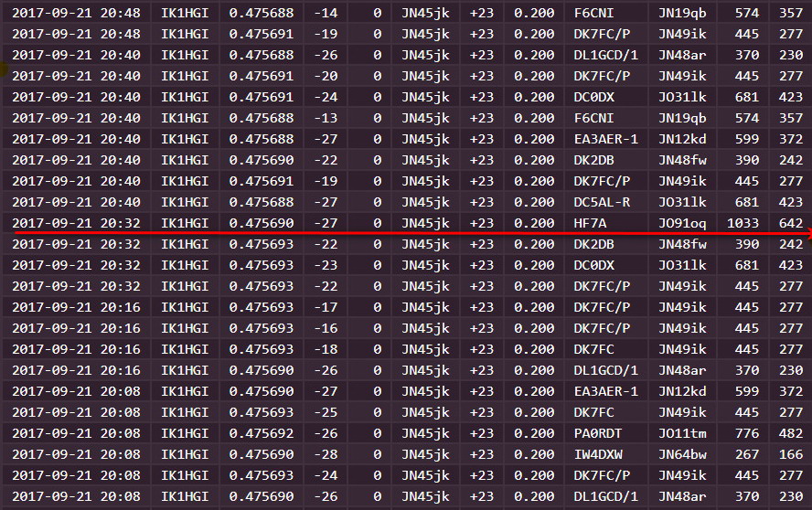Click the JO11tm locator cell
This screenshot has height=510, width=812.
click(x=682, y=433)
